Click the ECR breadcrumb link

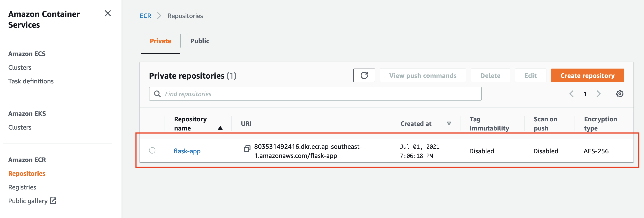[146, 16]
